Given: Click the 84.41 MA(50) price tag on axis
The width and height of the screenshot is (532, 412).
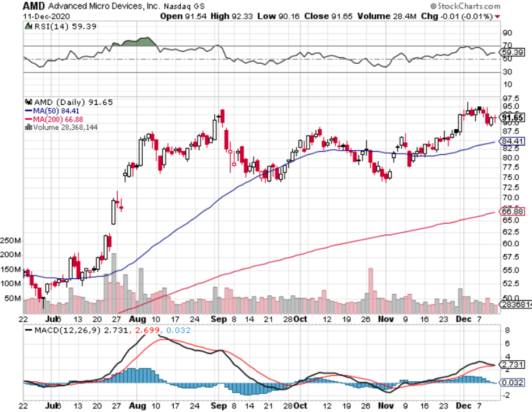Looking at the screenshot, I should tap(512, 141).
